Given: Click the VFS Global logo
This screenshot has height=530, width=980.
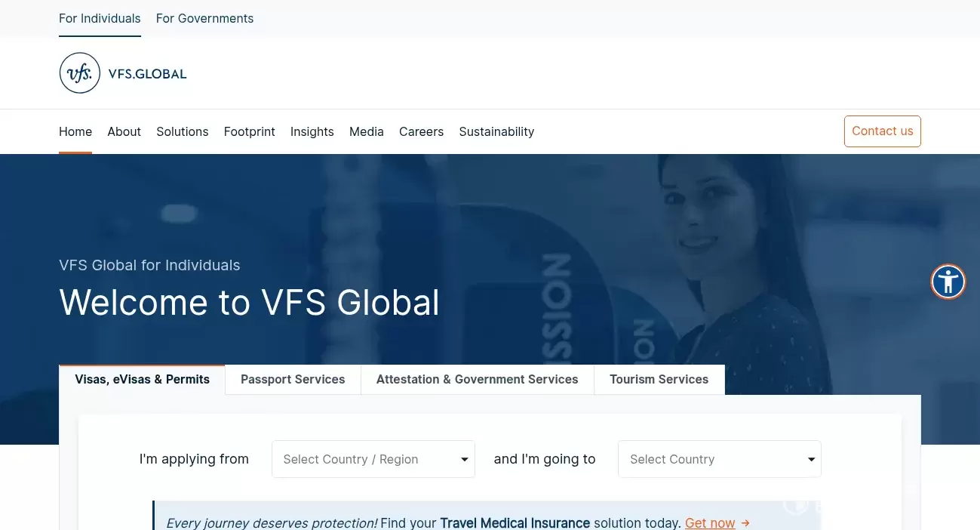Looking at the screenshot, I should (122, 72).
